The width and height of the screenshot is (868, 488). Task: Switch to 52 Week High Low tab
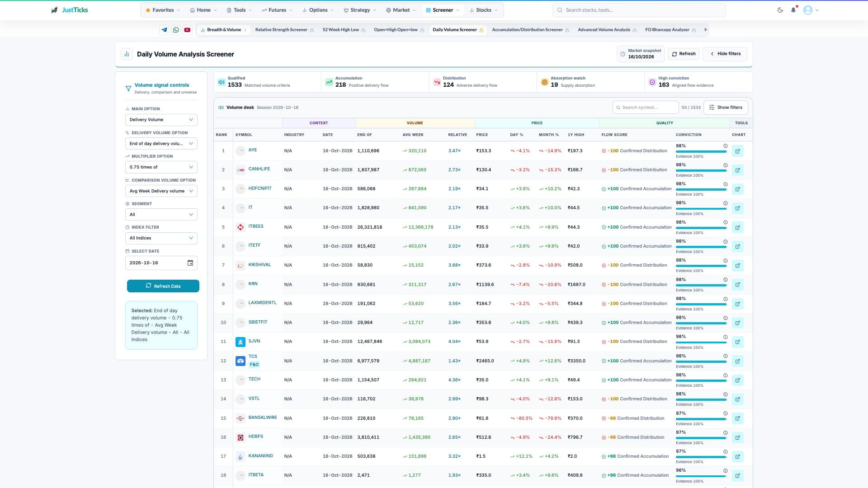(344, 30)
